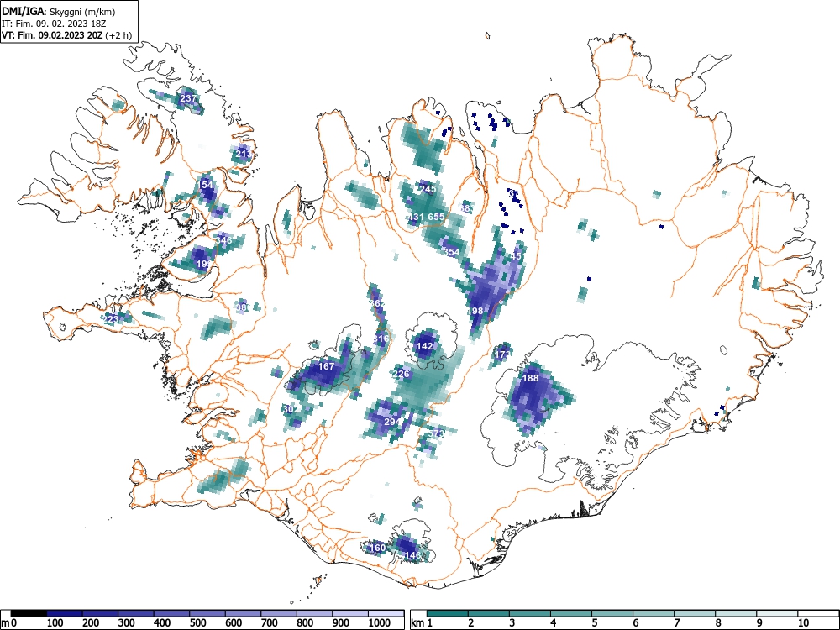The height and width of the screenshot is (630, 840).
Task: Click the IT line showing 18Z
Action: [x=54, y=24]
